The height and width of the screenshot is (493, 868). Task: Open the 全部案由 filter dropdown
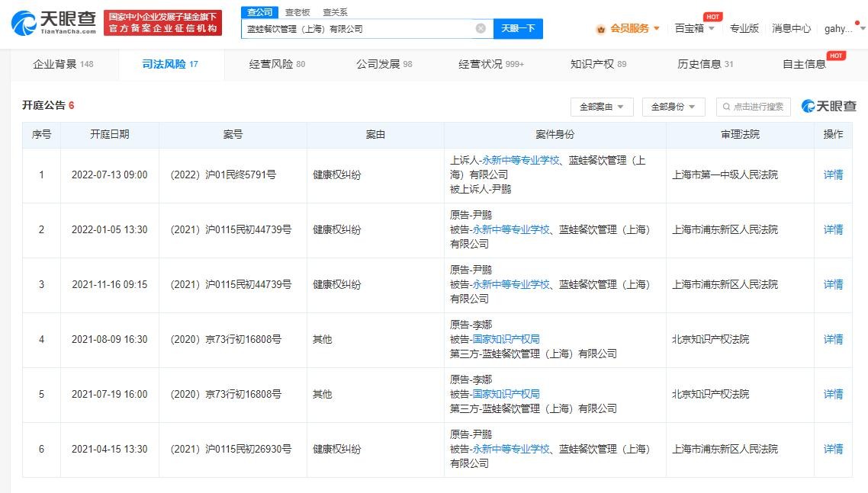pyautogui.click(x=601, y=107)
